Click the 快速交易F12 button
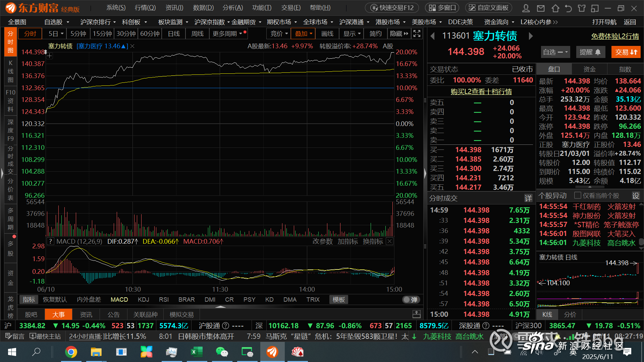The width and height of the screenshot is (644, 362). 392,8
